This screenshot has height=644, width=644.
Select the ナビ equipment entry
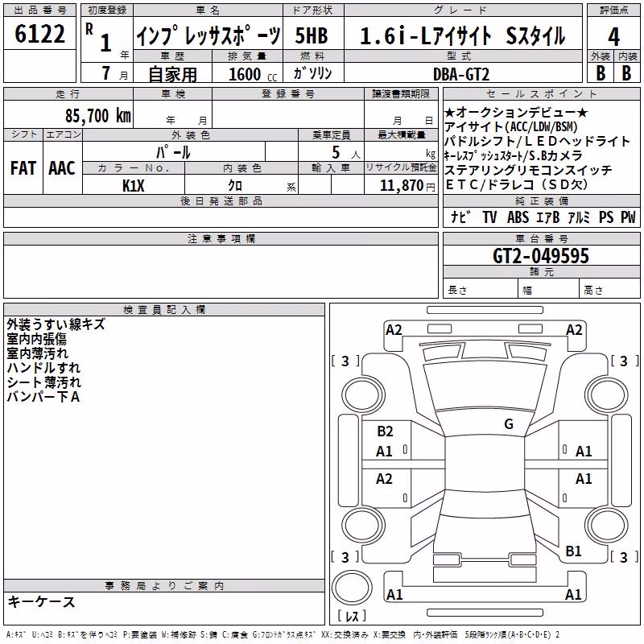(x=460, y=217)
